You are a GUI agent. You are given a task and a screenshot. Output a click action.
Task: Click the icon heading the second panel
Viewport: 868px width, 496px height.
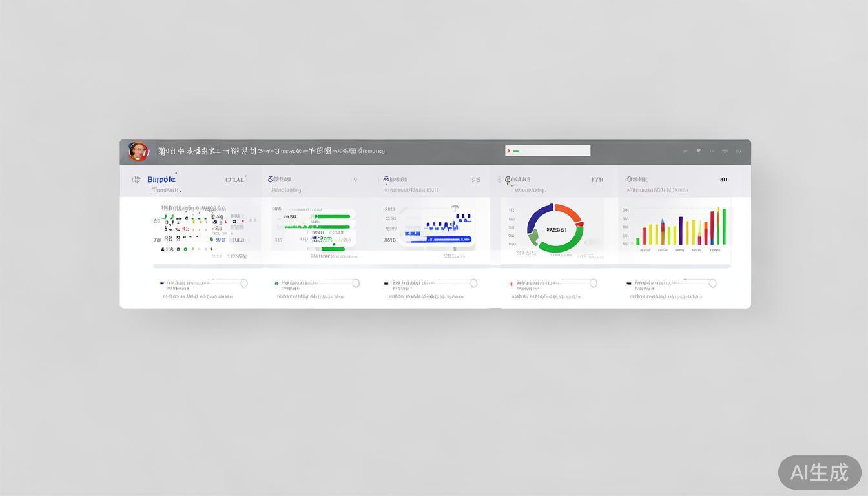[x=271, y=180]
